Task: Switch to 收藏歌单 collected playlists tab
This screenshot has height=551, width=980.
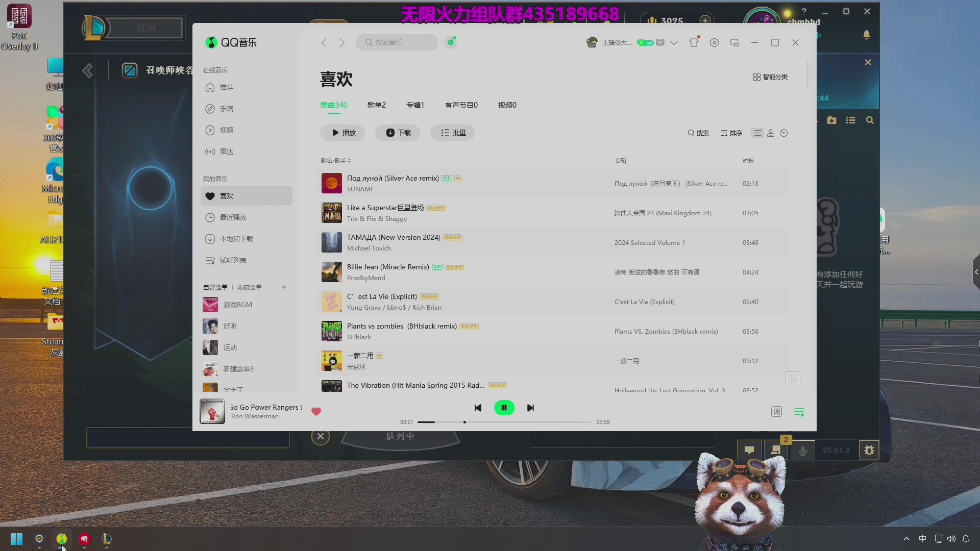Action: 250,287
